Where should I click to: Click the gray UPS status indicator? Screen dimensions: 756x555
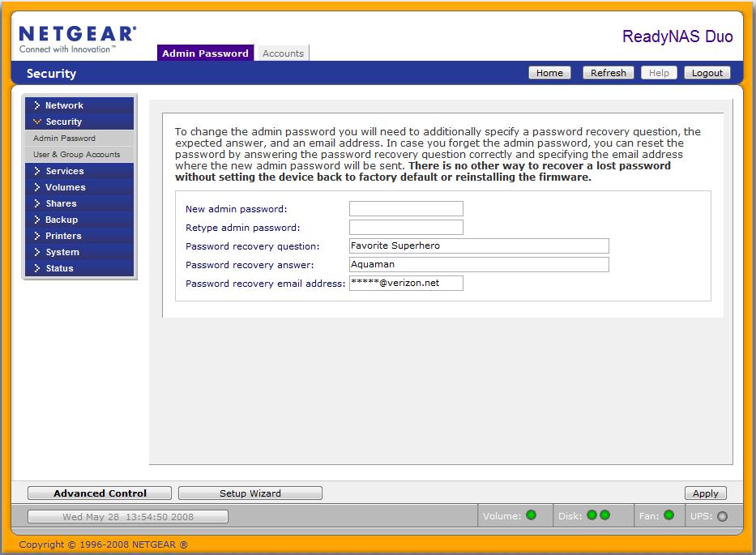722,516
